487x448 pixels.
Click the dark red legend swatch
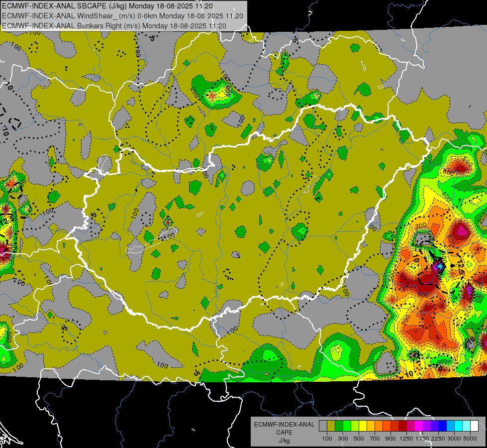(403, 426)
